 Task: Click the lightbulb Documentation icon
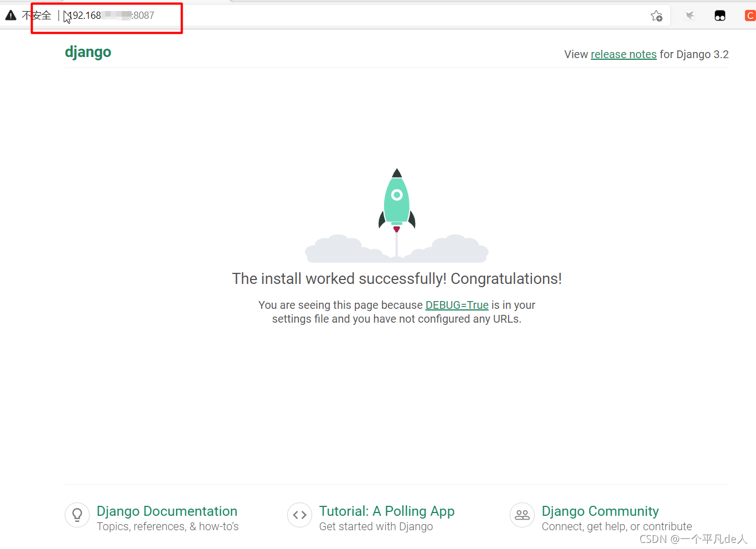pyautogui.click(x=77, y=515)
